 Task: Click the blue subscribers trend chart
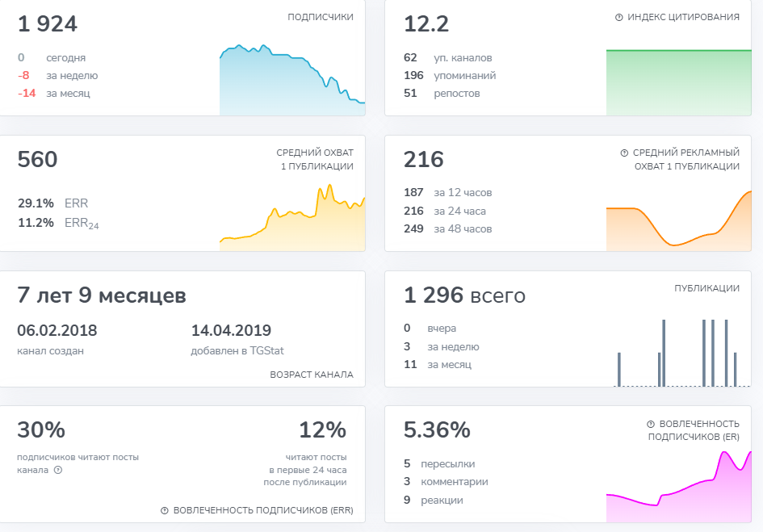point(291,81)
